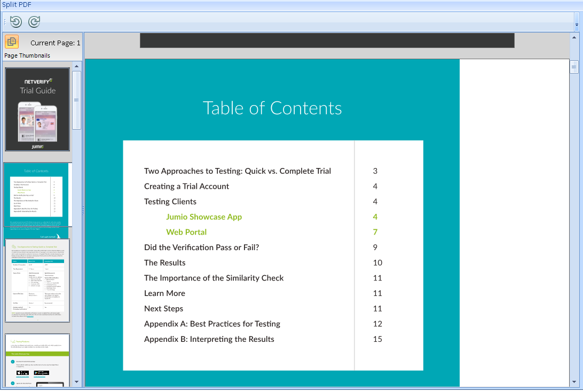Click the Web Portal contents entry

tap(186, 232)
